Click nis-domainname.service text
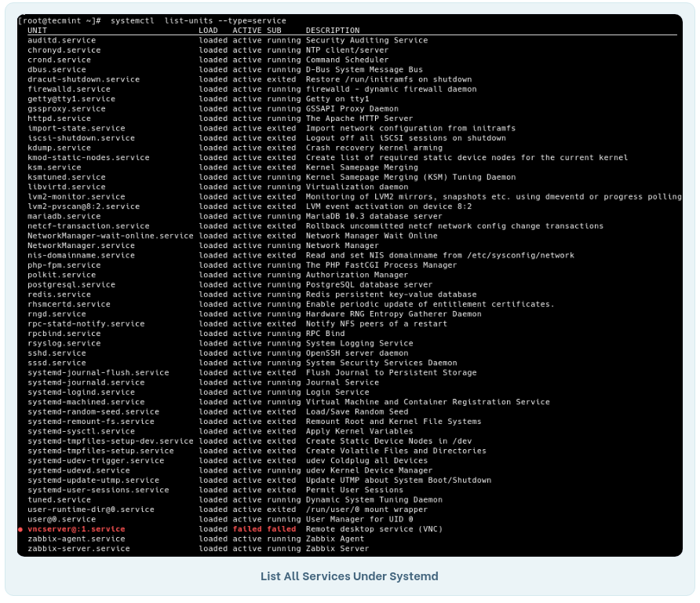This screenshot has height=603, width=700. click(82, 255)
